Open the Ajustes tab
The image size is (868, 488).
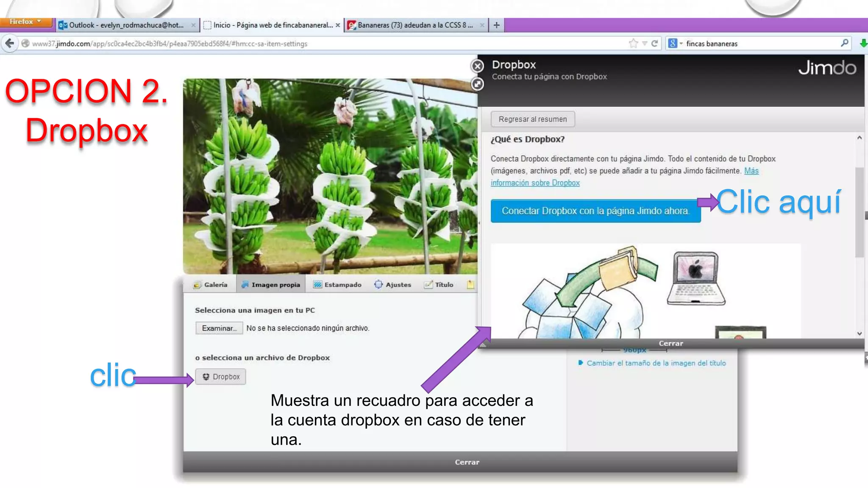[393, 285]
